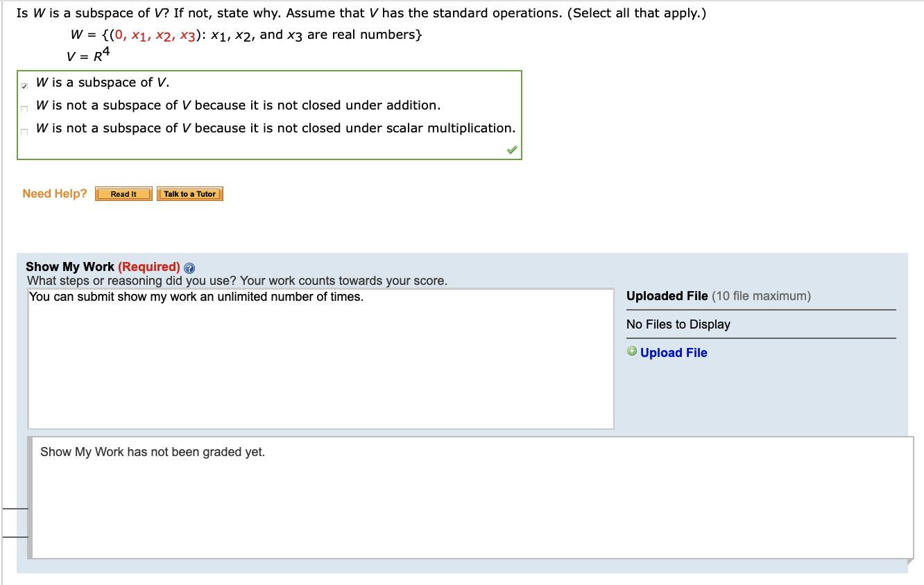Click the green-bordered answer options box

click(x=270, y=114)
